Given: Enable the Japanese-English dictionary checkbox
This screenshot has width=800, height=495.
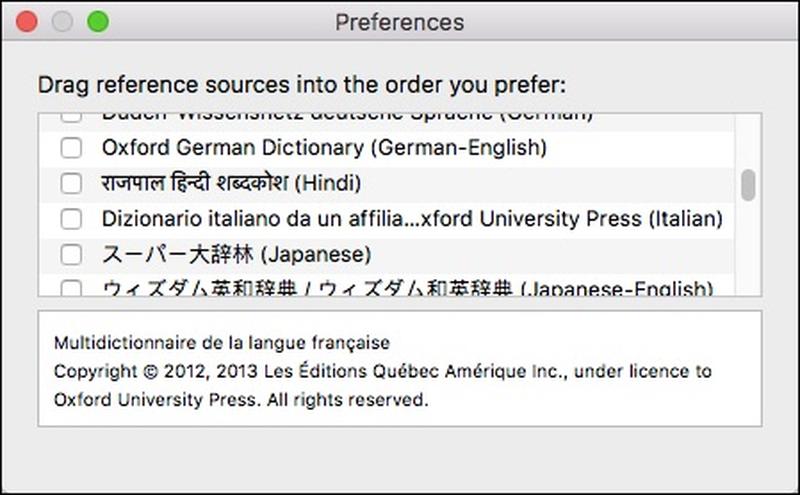Looking at the screenshot, I should (x=71, y=288).
